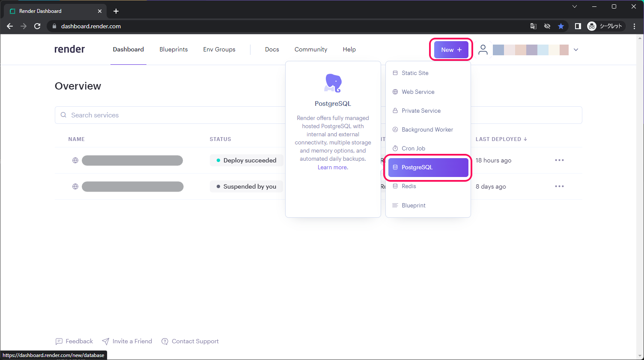Open the redacted service name with Deploy succeeded status
Image resolution: width=644 pixels, height=360 pixels.
coord(132,160)
